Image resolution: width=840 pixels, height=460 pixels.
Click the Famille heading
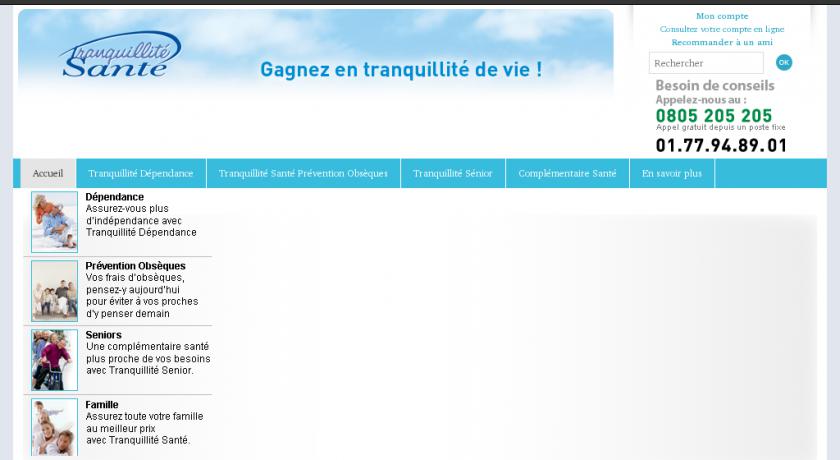(x=102, y=404)
